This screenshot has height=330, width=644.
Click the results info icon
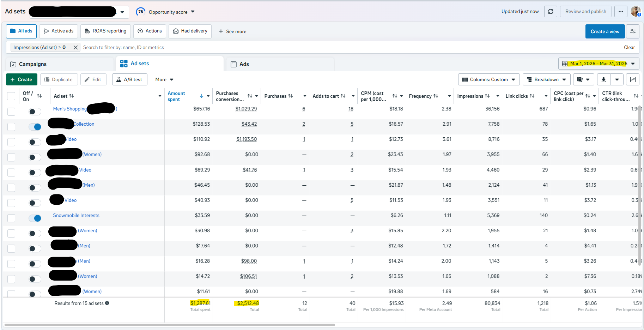107,303
